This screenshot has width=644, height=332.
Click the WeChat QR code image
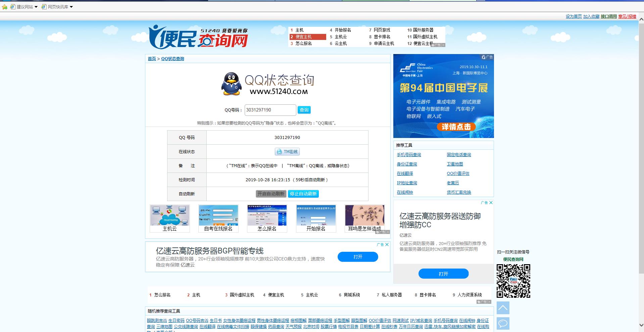[x=513, y=281]
